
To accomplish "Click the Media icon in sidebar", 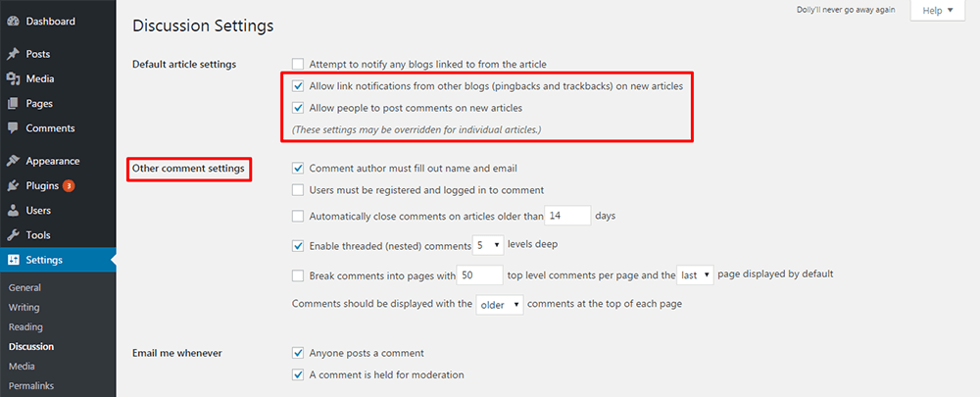I will 13,78.
